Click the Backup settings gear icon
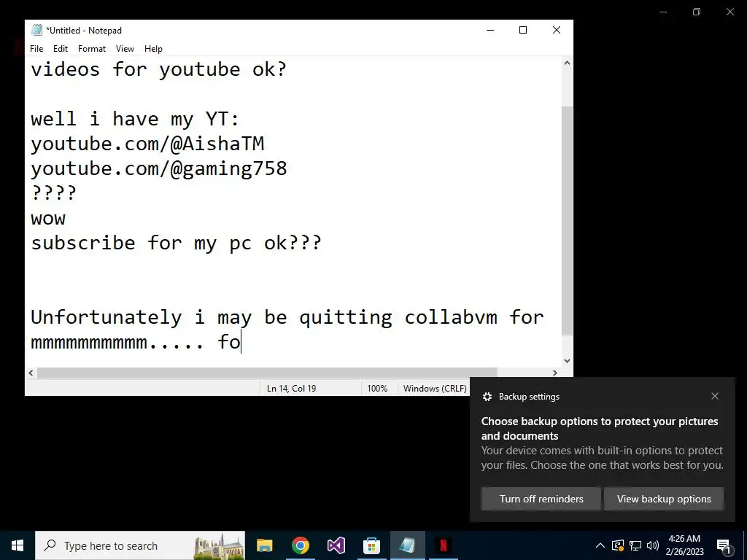Viewport: 747px width, 560px height. point(487,397)
